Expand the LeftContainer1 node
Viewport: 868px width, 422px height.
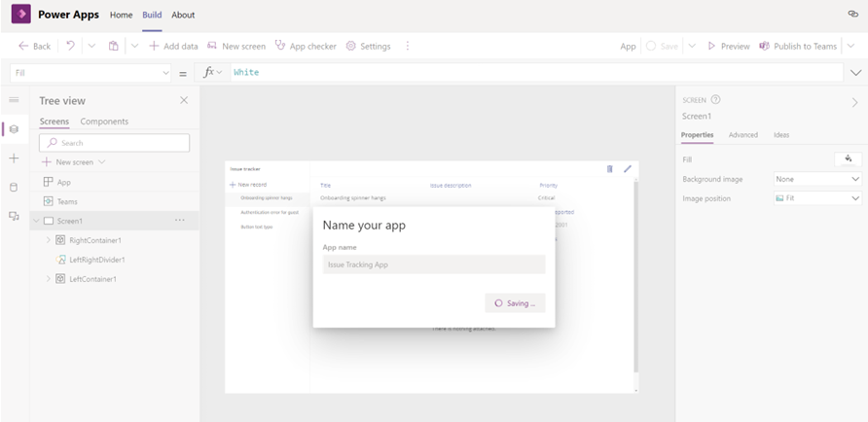(x=48, y=279)
